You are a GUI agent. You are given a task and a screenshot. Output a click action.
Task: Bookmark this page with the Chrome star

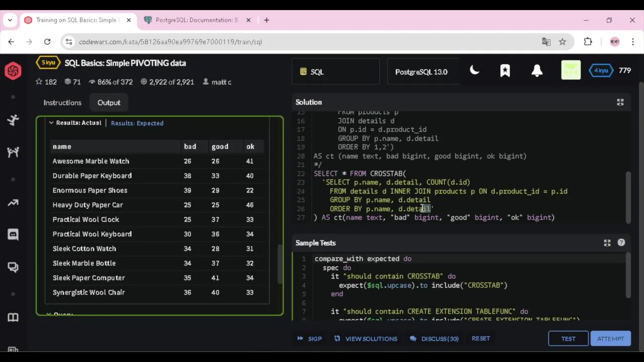(562, 42)
